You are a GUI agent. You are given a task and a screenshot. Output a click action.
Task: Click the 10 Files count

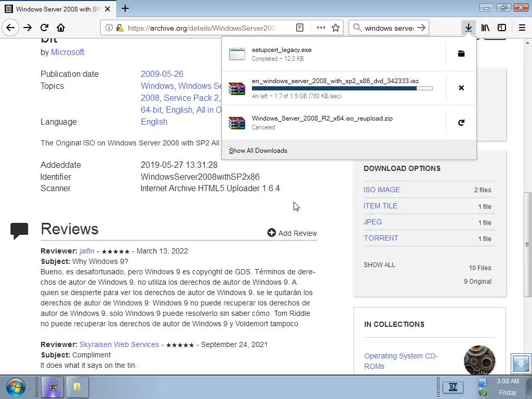(480, 268)
